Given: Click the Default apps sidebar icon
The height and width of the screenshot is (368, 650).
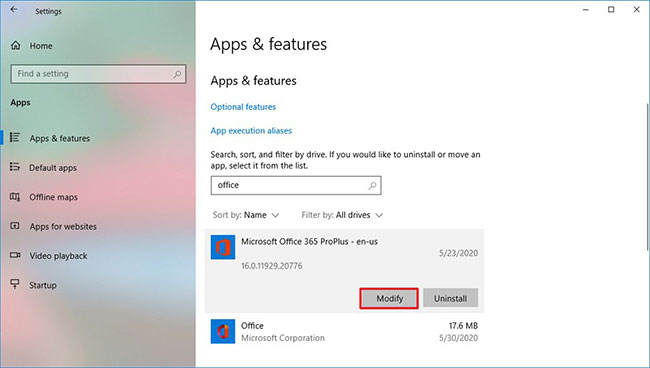Looking at the screenshot, I should pos(15,167).
